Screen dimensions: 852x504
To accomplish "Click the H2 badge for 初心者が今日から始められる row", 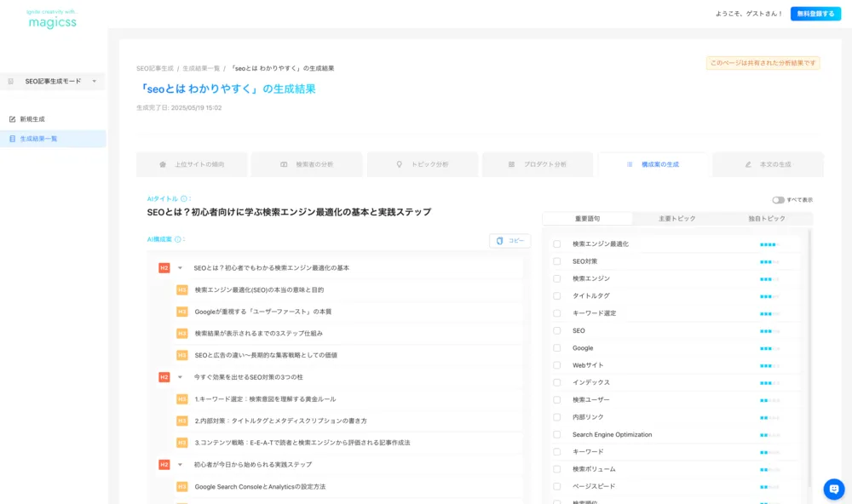I will coord(164,464).
